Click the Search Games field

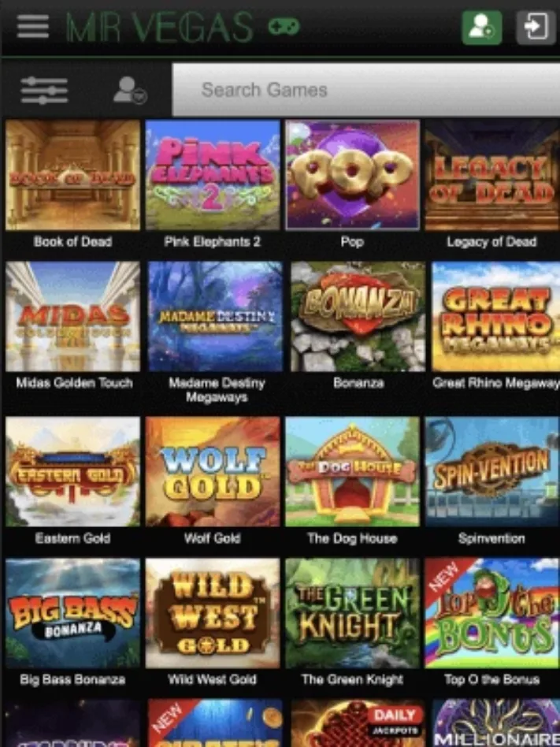click(x=365, y=90)
